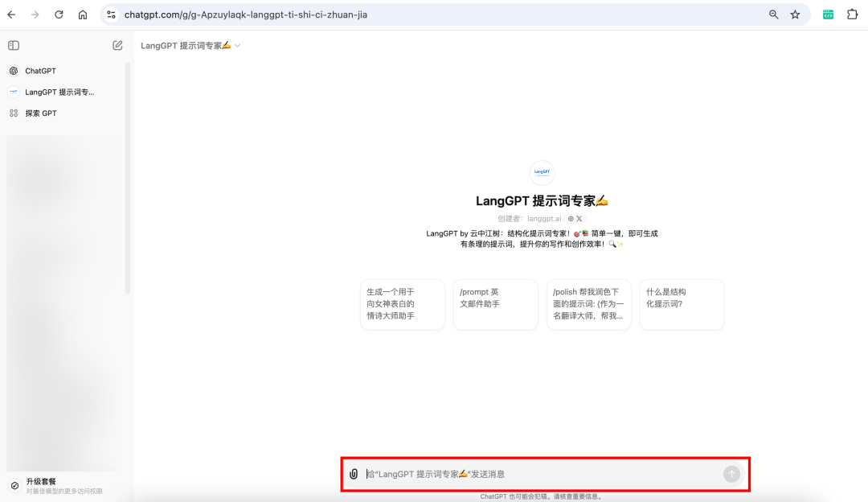Click the 探索 GPT grid icon

pyautogui.click(x=14, y=113)
